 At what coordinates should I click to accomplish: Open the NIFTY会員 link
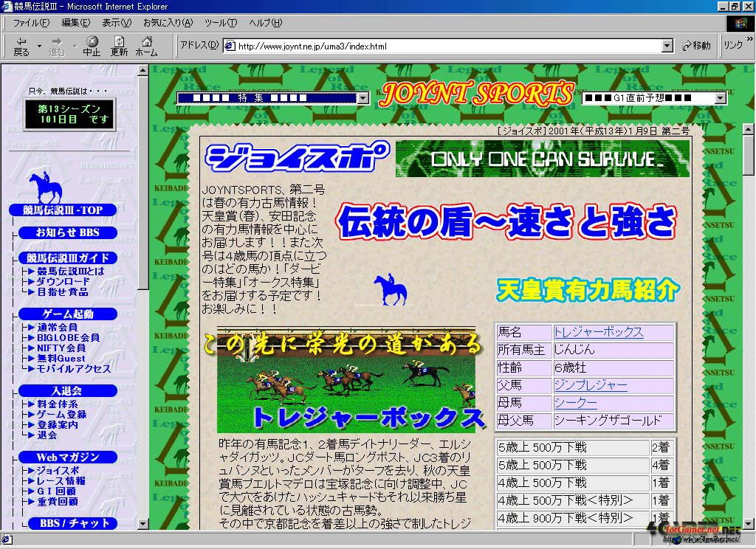[61, 348]
